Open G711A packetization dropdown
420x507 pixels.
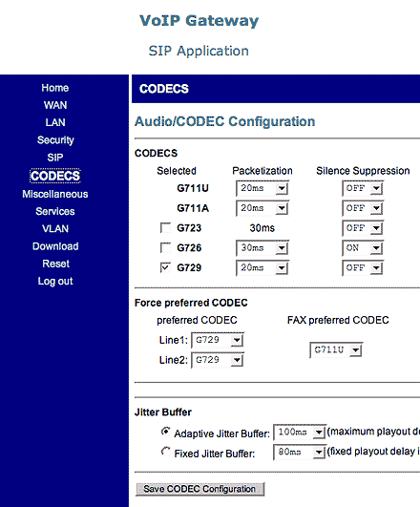(262, 208)
